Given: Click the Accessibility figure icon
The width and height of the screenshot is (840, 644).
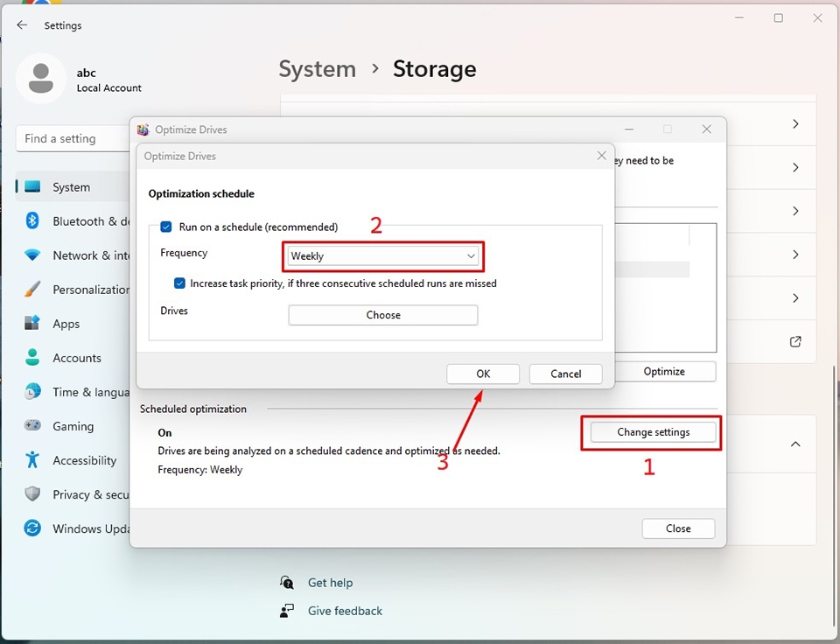Looking at the screenshot, I should [32, 459].
